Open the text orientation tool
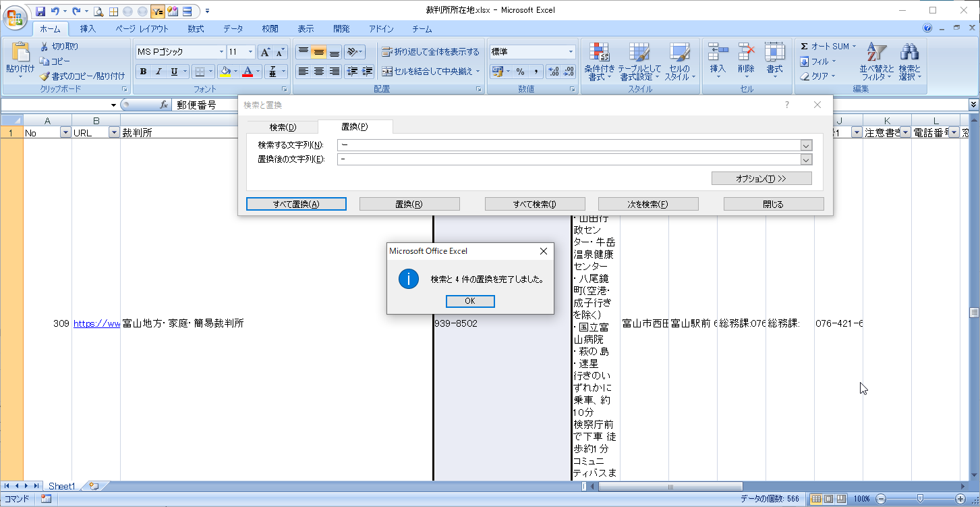 click(x=354, y=52)
